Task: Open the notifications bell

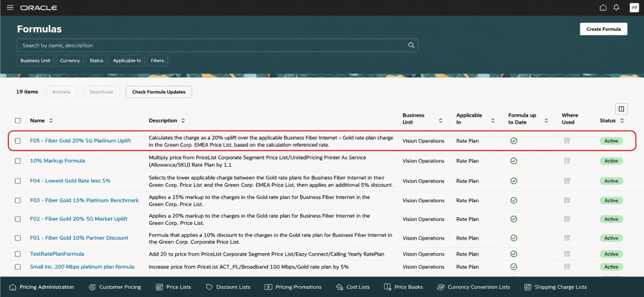Action: (x=616, y=8)
